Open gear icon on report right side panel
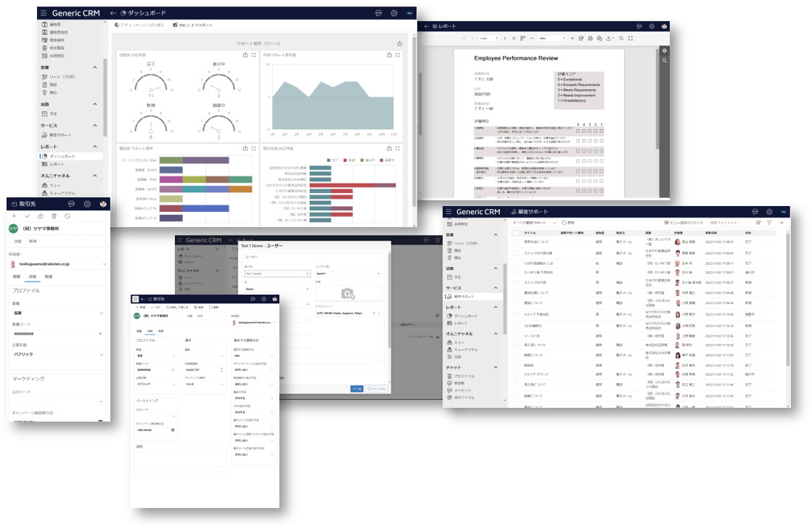 tap(665, 51)
